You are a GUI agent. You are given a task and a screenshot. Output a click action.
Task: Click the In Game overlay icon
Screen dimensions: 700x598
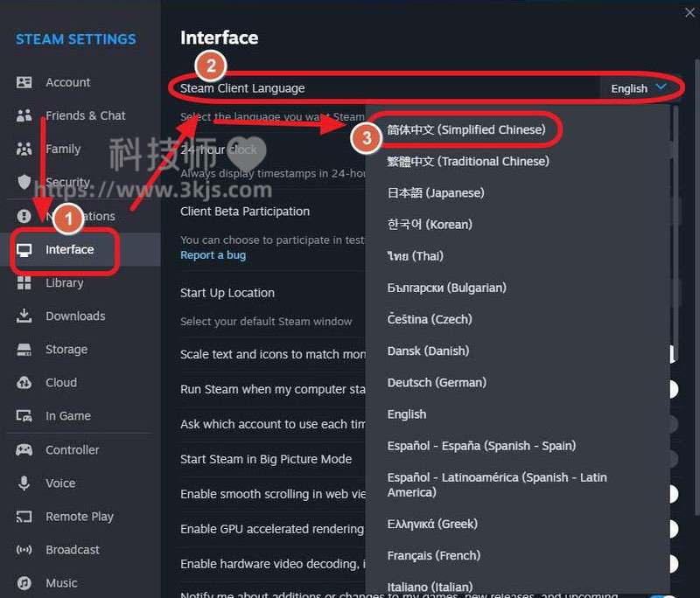click(x=24, y=416)
